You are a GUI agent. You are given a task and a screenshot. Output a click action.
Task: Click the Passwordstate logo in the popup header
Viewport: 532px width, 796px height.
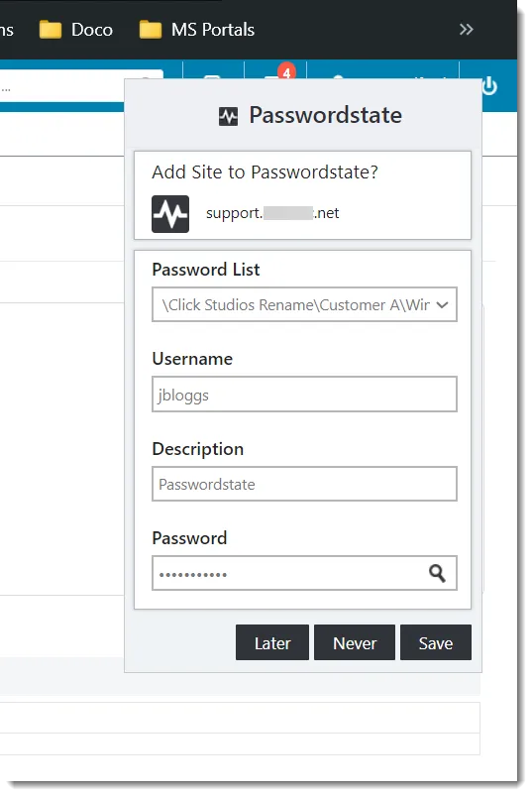228,116
